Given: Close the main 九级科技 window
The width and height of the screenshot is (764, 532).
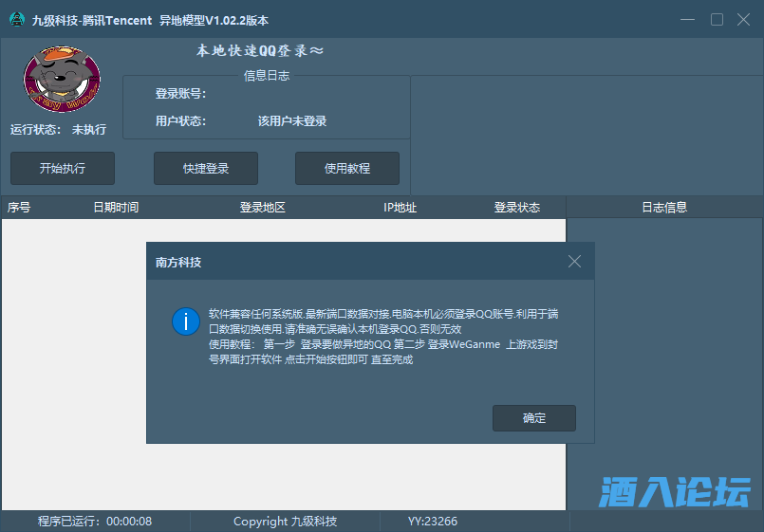Looking at the screenshot, I should (x=744, y=20).
